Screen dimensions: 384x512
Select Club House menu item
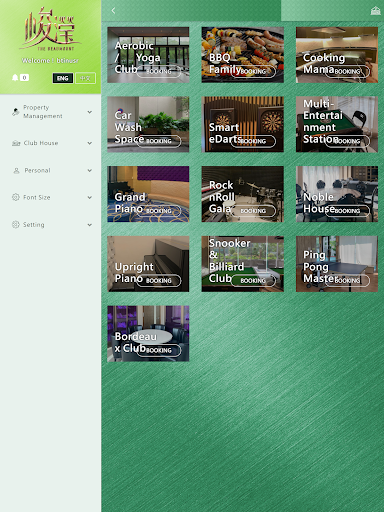point(51,143)
